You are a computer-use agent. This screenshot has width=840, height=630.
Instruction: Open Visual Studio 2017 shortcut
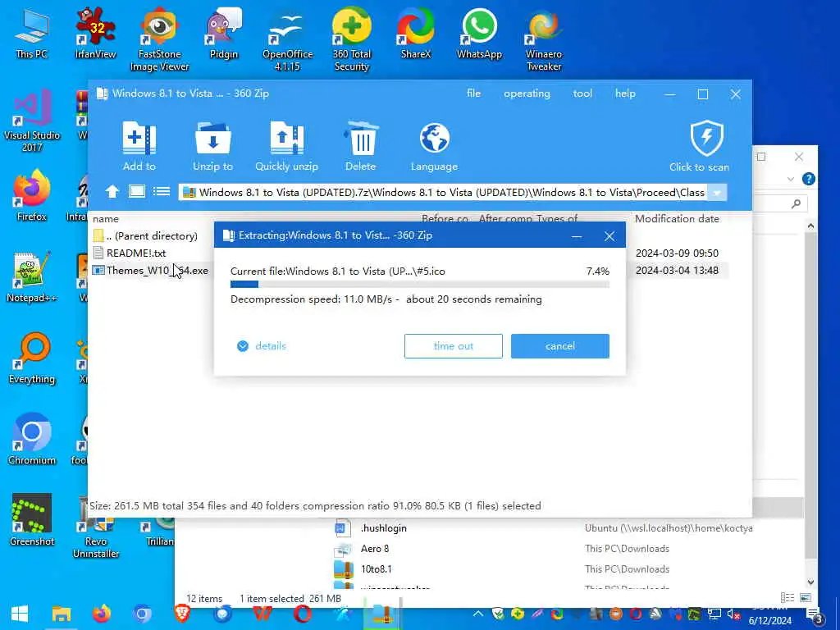coord(32,121)
